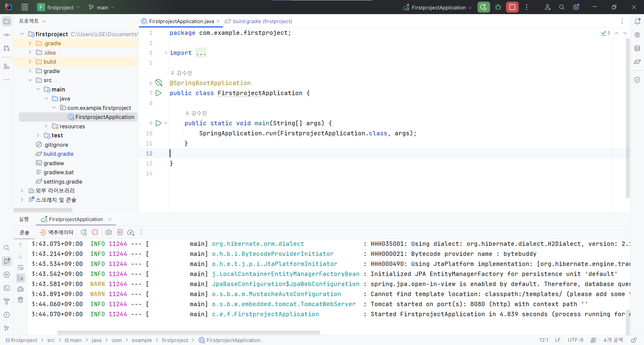Open FirstprojectApplication run configuration dropdown

click(437, 7)
